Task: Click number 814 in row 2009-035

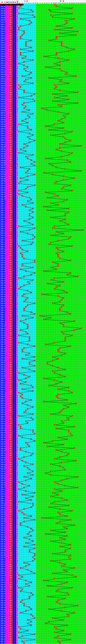Action: [x=11, y=66]
